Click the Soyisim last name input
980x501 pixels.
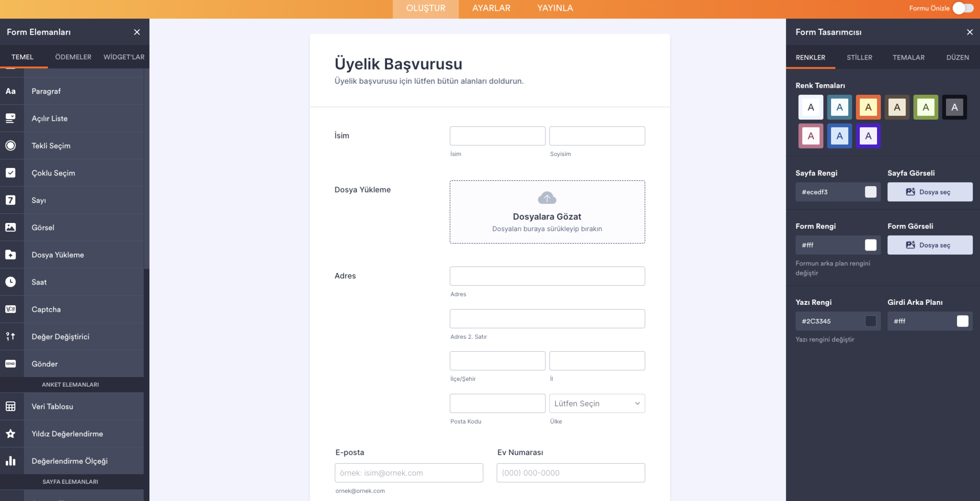pos(597,136)
